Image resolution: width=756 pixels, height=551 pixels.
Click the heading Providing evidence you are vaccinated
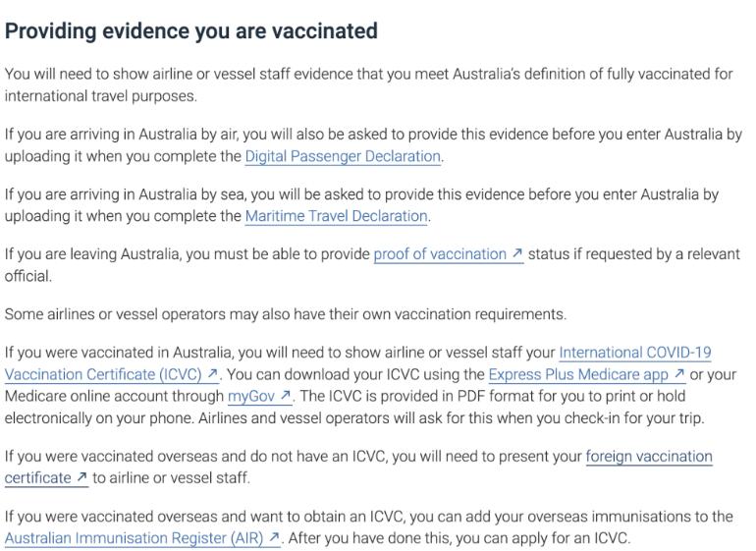click(x=191, y=30)
